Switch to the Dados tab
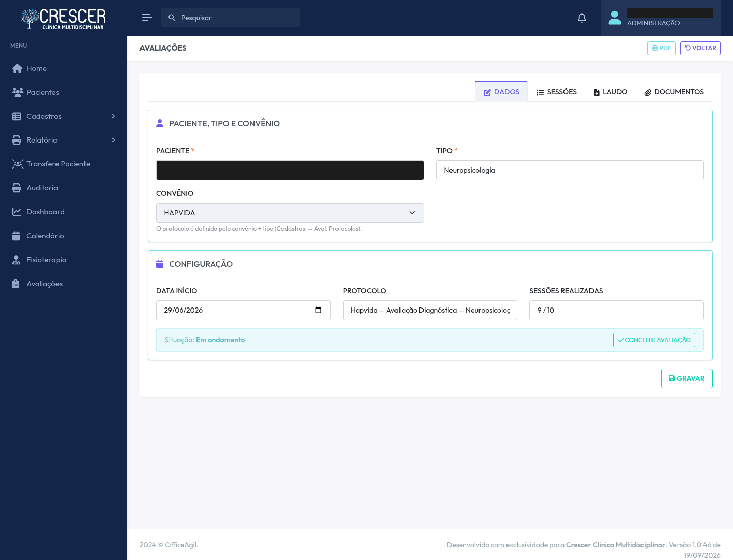Screen dimensions: 733x560 pyautogui.click(x=501, y=92)
